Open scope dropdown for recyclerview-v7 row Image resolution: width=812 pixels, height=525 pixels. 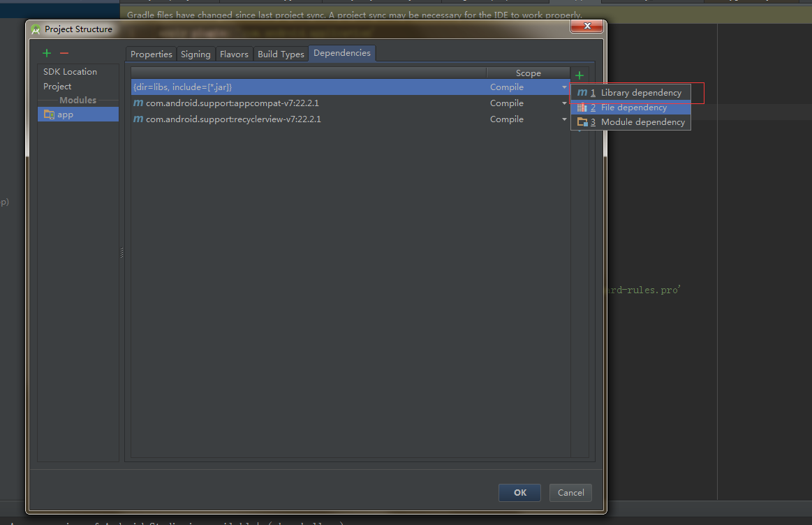click(x=564, y=119)
